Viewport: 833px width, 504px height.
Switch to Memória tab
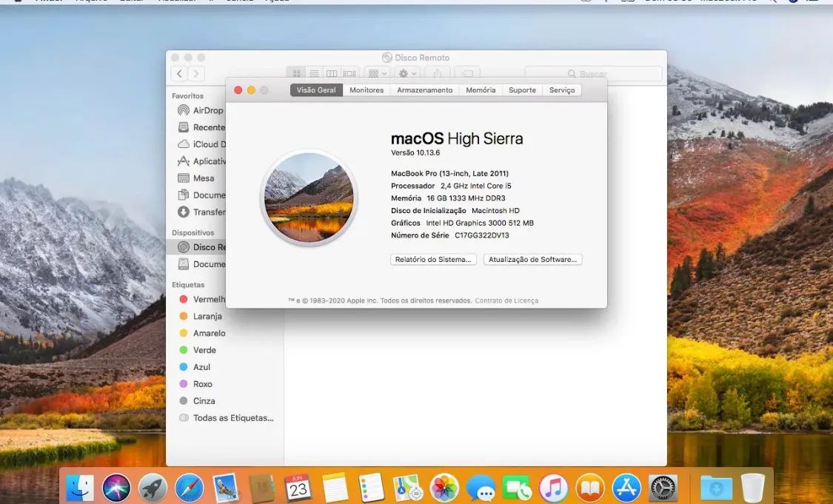point(481,90)
